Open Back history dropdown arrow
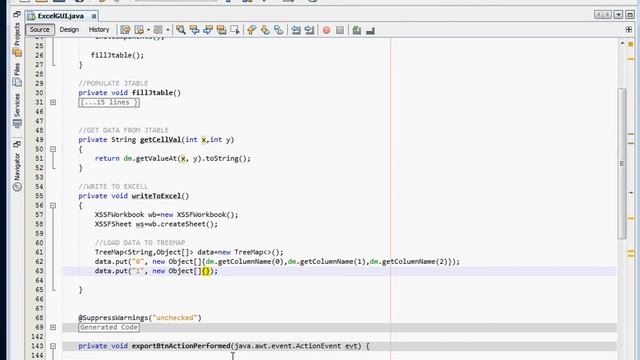Screen dimensions: 640x360 pyautogui.click(x=148, y=30)
